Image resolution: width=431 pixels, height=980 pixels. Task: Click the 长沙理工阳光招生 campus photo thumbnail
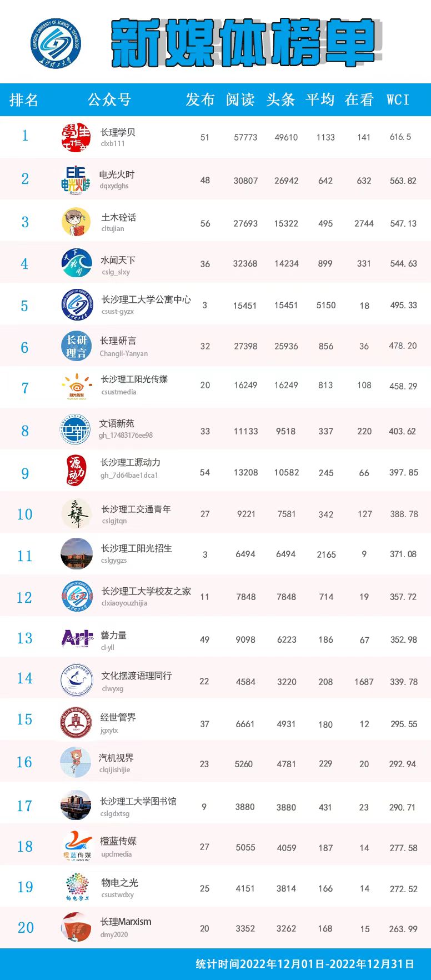click(77, 554)
